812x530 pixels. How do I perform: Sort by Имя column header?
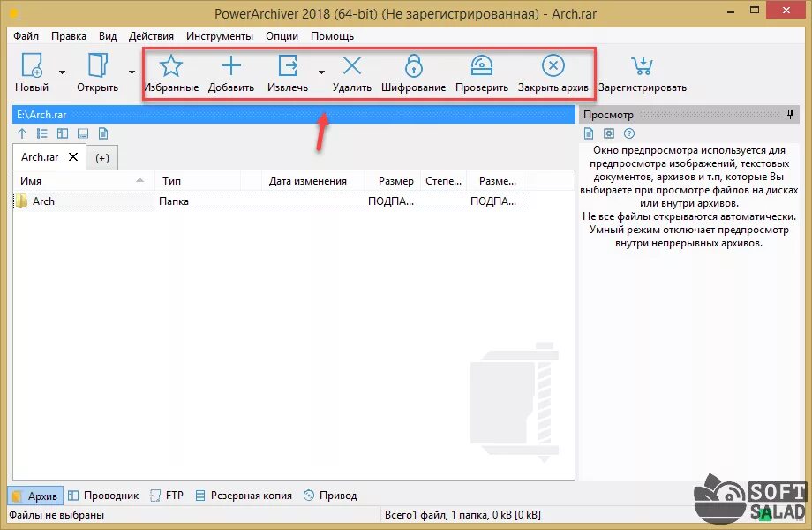point(84,181)
